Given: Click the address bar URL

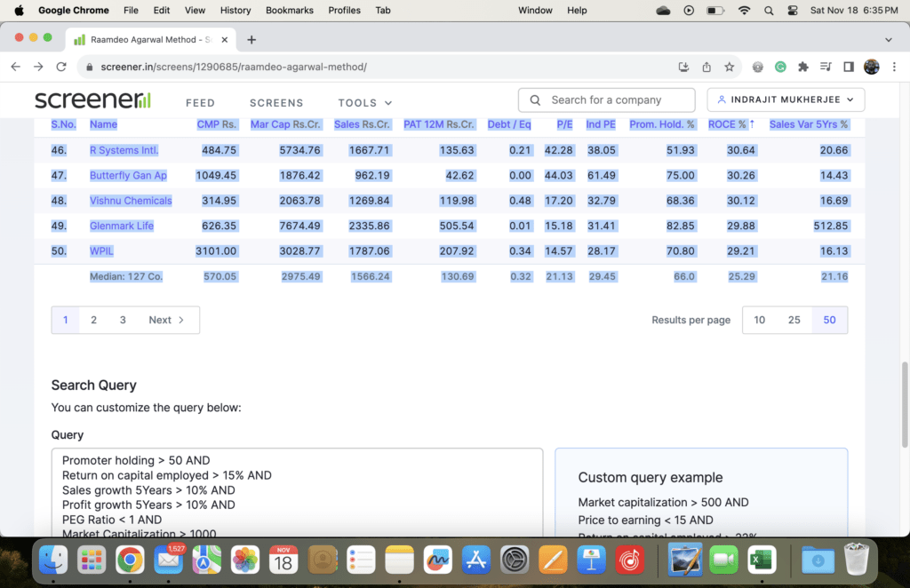Looking at the screenshot, I should pyautogui.click(x=234, y=67).
